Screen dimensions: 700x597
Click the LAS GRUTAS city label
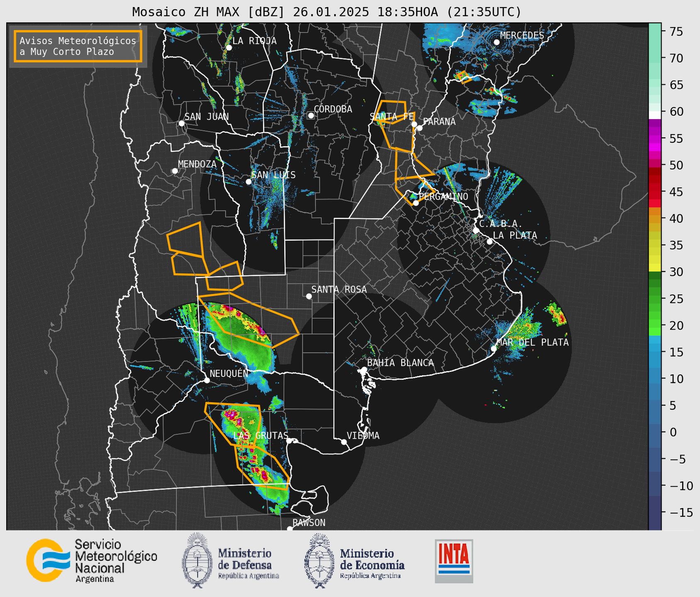click(x=261, y=436)
